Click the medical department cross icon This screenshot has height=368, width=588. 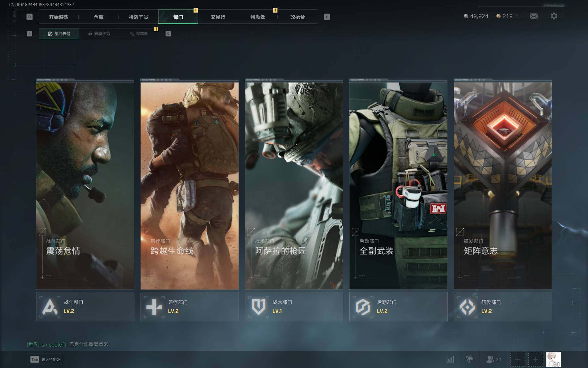tap(154, 307)
